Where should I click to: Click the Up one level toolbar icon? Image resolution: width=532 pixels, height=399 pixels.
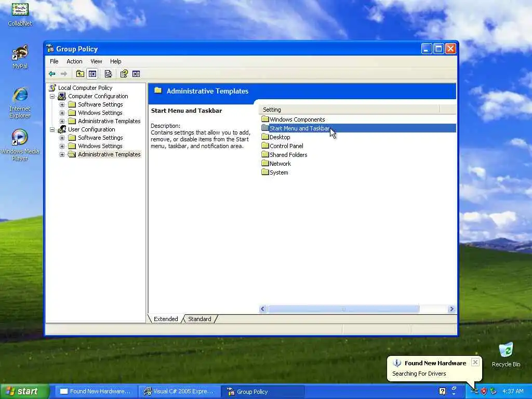pyautogui.click(x=80, y=74)
